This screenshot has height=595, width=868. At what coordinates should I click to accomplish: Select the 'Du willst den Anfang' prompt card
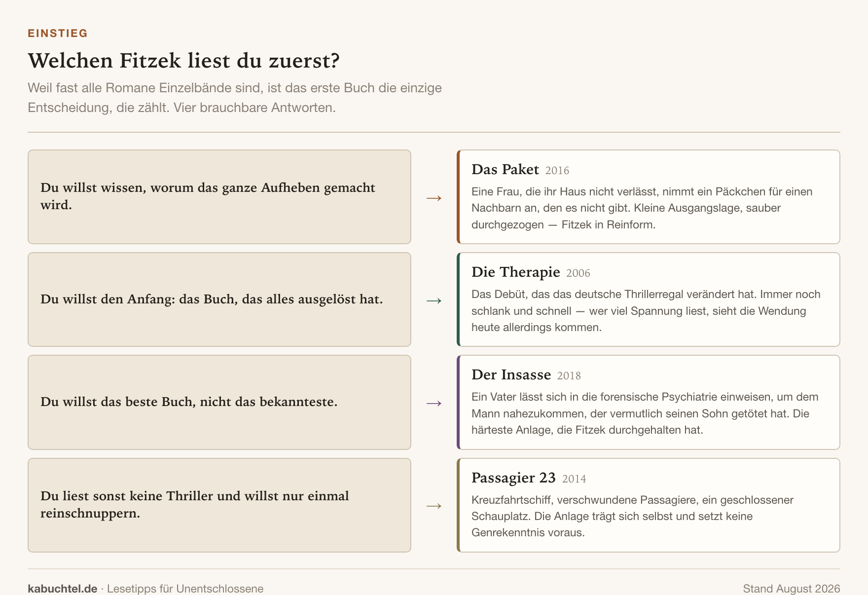pos(219,299)
